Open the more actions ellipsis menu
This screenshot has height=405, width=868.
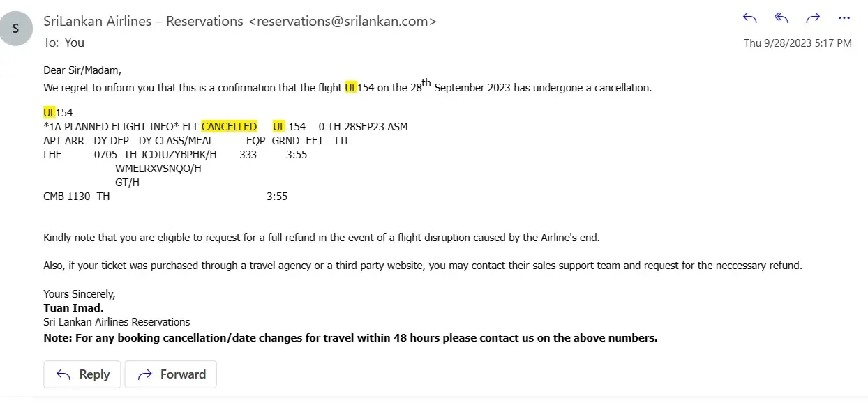(x=844, y=18)
